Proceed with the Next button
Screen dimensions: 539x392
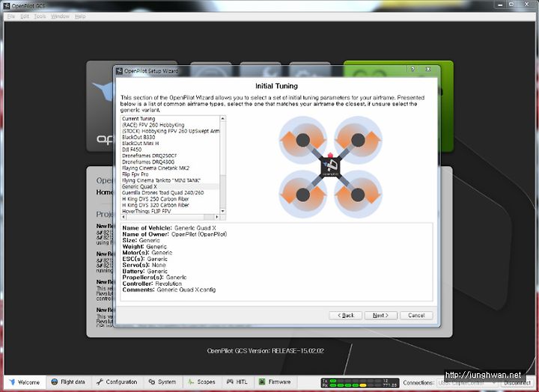[381, 316]
